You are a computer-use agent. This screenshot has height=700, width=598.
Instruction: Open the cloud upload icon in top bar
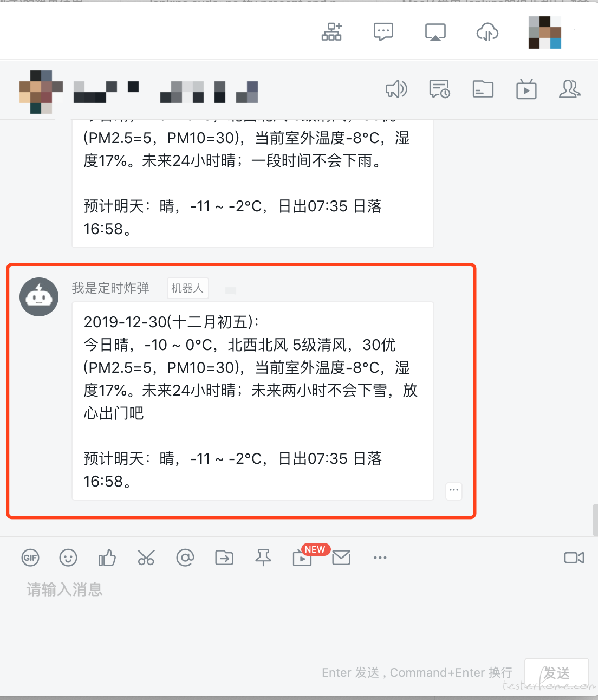[487, 33]
